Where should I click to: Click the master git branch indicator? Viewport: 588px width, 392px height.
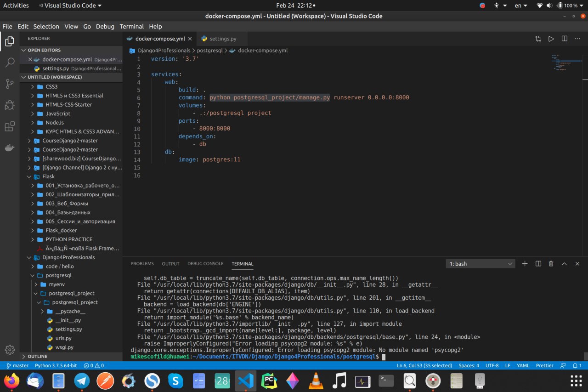[17, 366]
